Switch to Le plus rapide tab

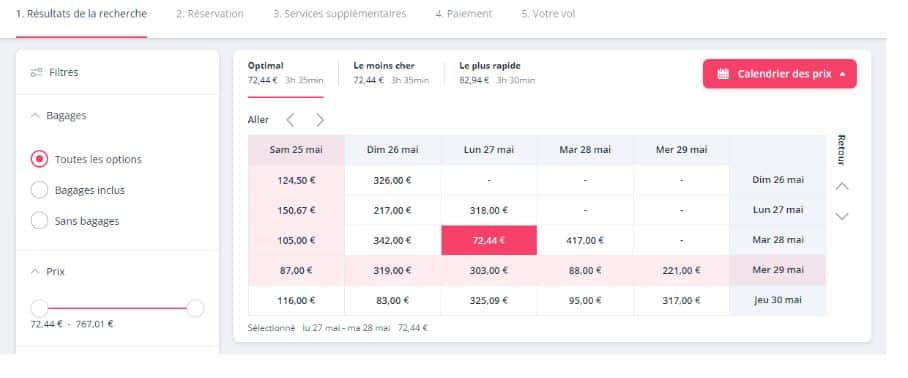click(497, 73)
